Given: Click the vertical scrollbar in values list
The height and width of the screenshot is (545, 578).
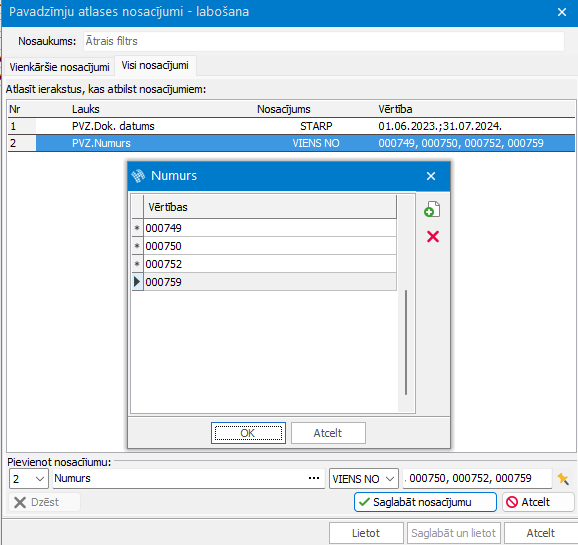Looking at the screenshot, I should pyautogui.click(x=406, y=342).
